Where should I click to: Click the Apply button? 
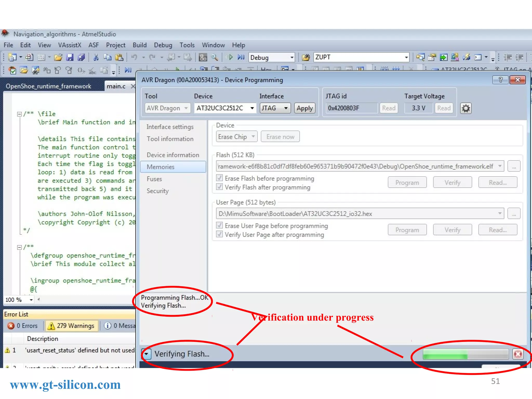point(305,108)
